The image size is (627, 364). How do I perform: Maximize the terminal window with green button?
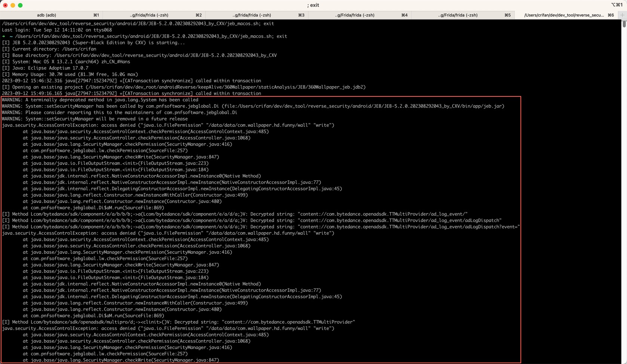pyautogui.click(x=20, y=5)
